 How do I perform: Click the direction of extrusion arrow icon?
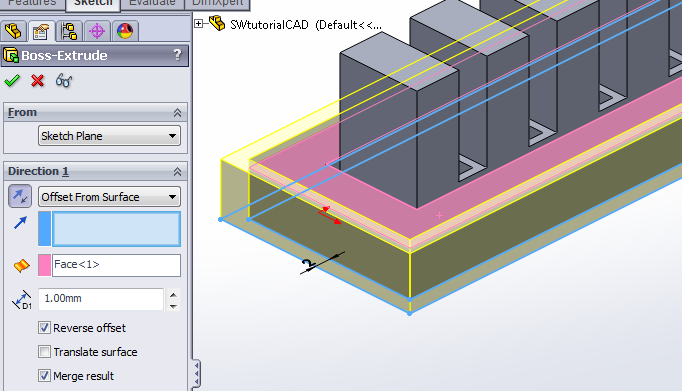[x=20, y=223]
